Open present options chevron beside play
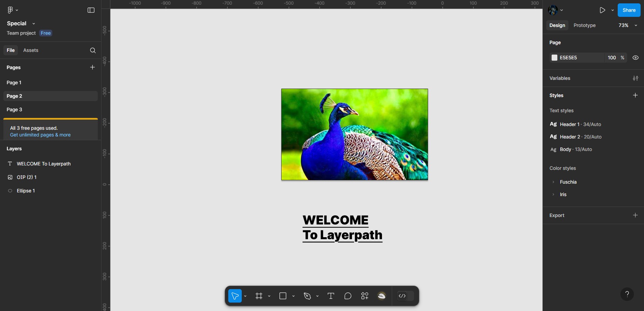The height and width of the screenshot is (311, 644). [613, 10]
